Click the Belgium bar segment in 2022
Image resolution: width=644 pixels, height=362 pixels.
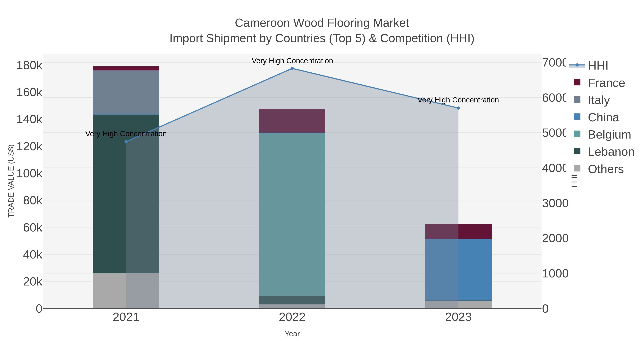(x=292, y=214)
